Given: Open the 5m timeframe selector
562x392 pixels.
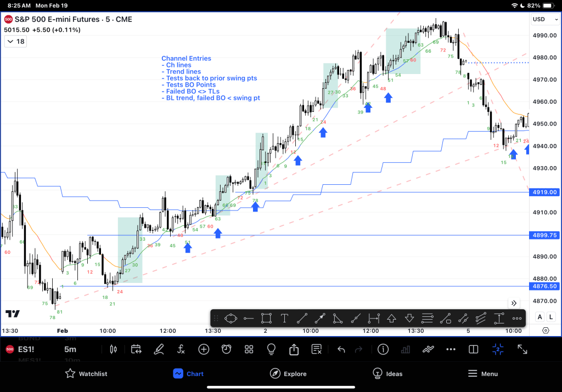Looking at the screenshot, I should tap(70, 349).
